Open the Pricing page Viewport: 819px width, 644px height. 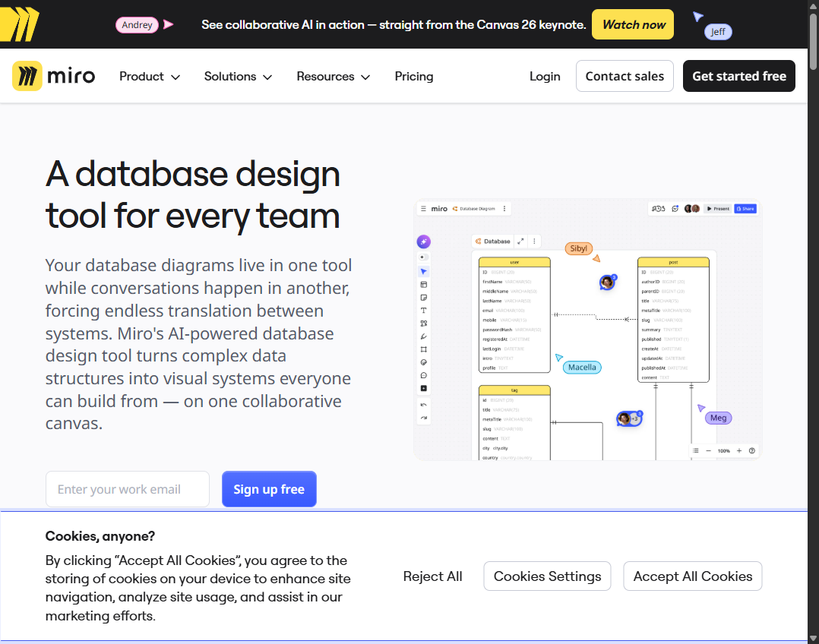coord(413,76)
